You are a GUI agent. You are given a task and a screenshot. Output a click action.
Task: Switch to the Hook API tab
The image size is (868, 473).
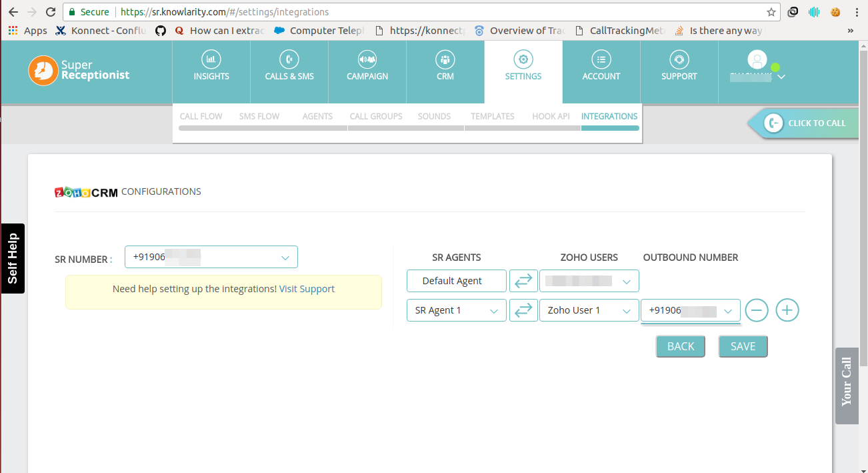(551, 116)
